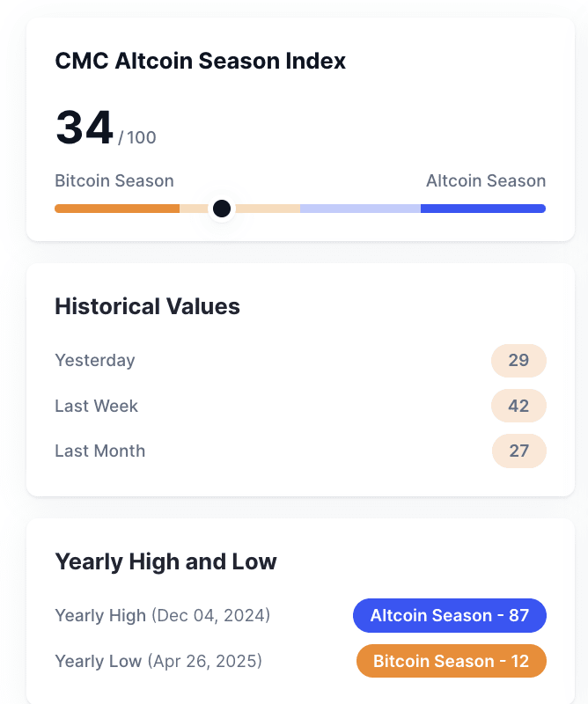This screenshot has height=704, width=588.
Task: Click the large 34 index value
Action: pos(84,128)
